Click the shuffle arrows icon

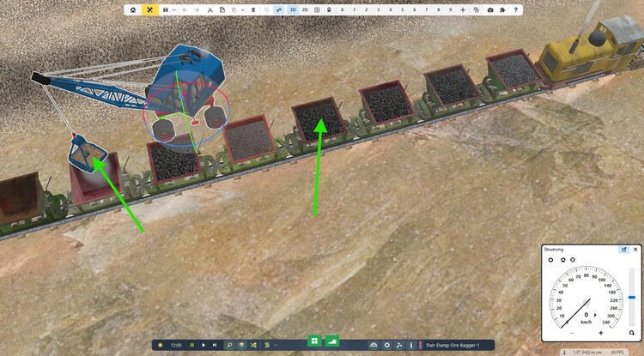253,346
